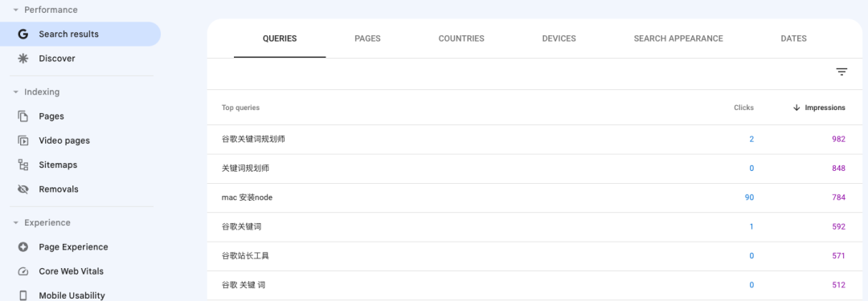
Task: Click the clicks value 1
Action: coord(751,227)
